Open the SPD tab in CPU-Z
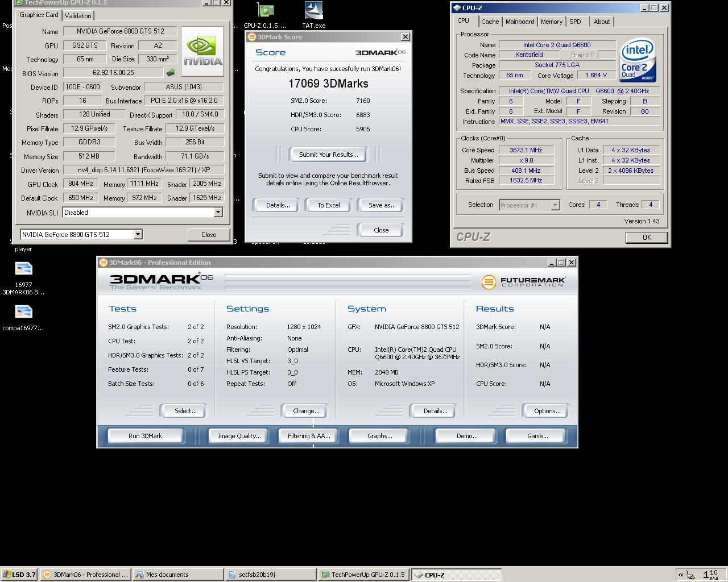 (x=575, y=22)
